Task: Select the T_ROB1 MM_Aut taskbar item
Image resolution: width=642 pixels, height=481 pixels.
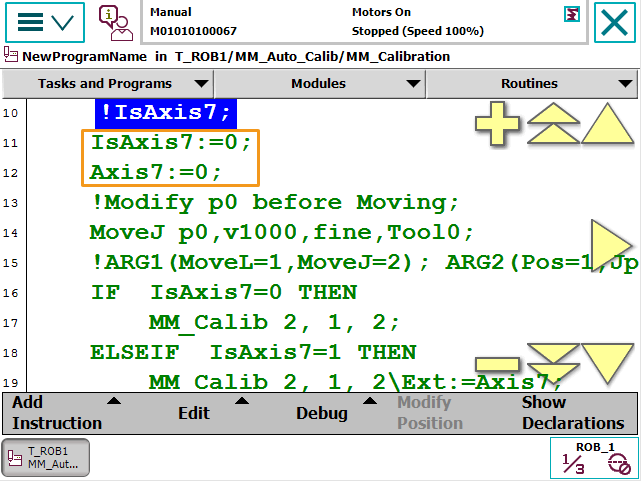Action: point(46,458)
